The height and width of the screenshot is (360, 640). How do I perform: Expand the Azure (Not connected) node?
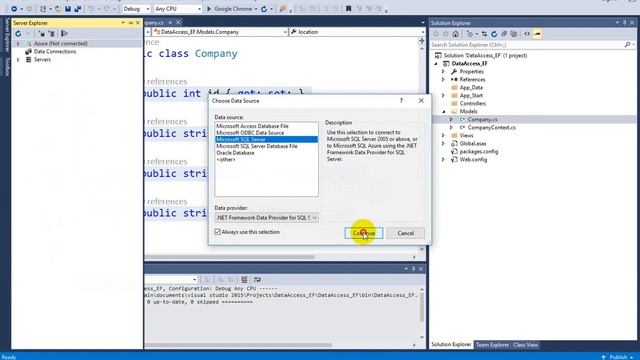pos(18,43)
